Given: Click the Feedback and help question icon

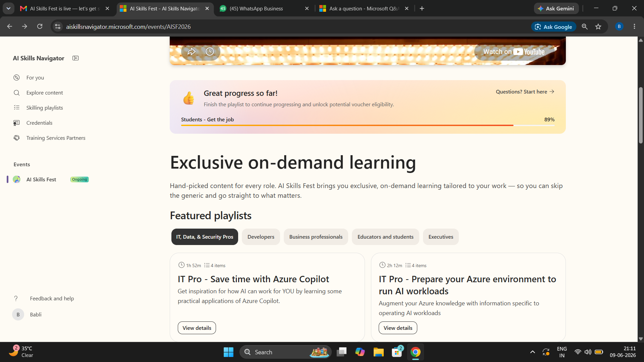Looking at the screenshot, I should coord(16,298).
